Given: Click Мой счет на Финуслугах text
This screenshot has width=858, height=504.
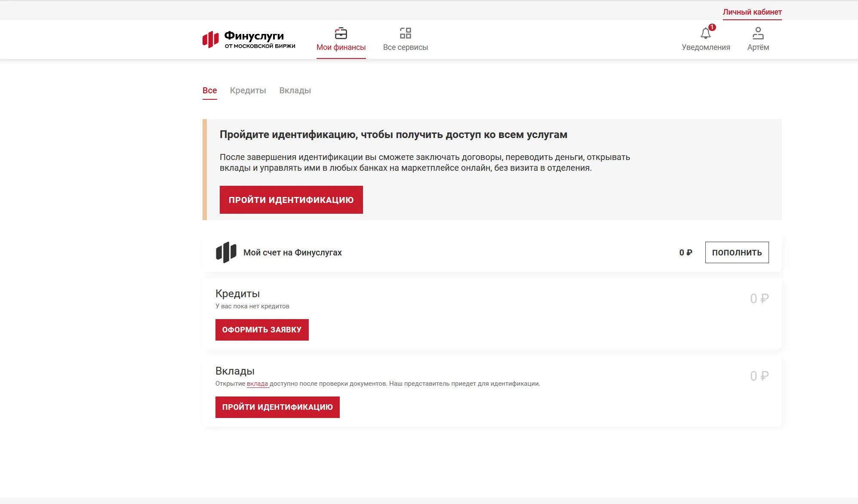Looking at the screenshot, I should point(292,252).
